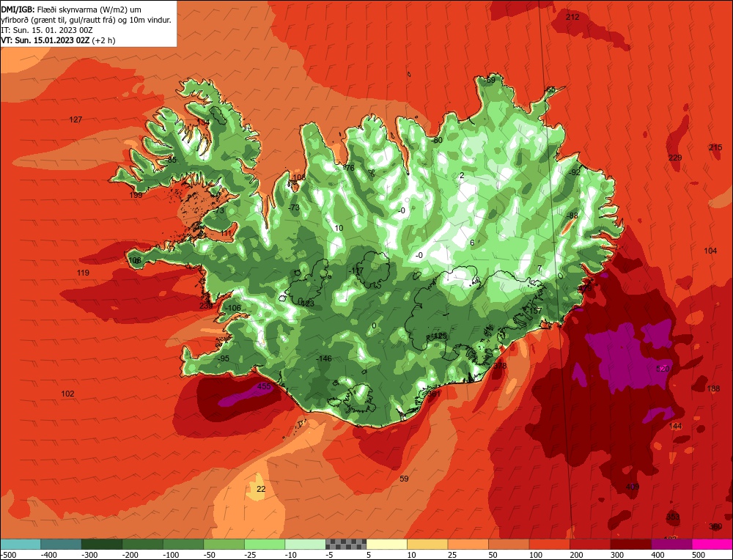Pick the legend swatch between -50 and -25

(x=224, y=544)
